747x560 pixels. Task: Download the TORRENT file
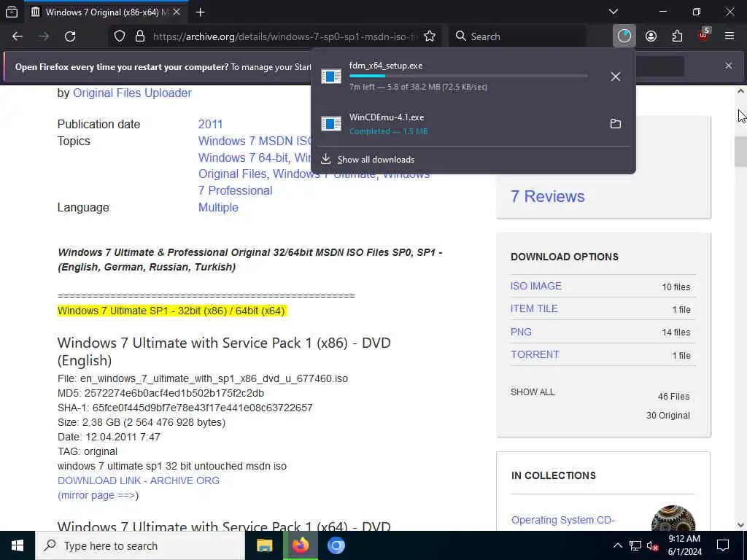pos(535,355)
